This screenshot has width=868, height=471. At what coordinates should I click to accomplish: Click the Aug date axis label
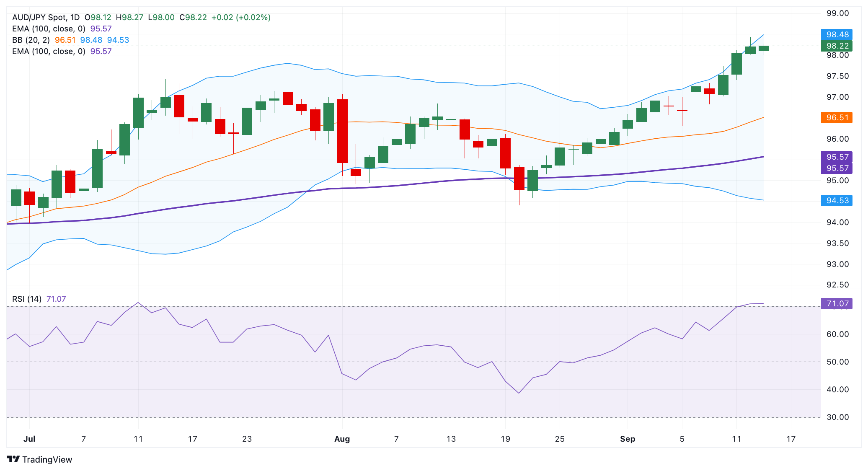click(x=342, y=439)
